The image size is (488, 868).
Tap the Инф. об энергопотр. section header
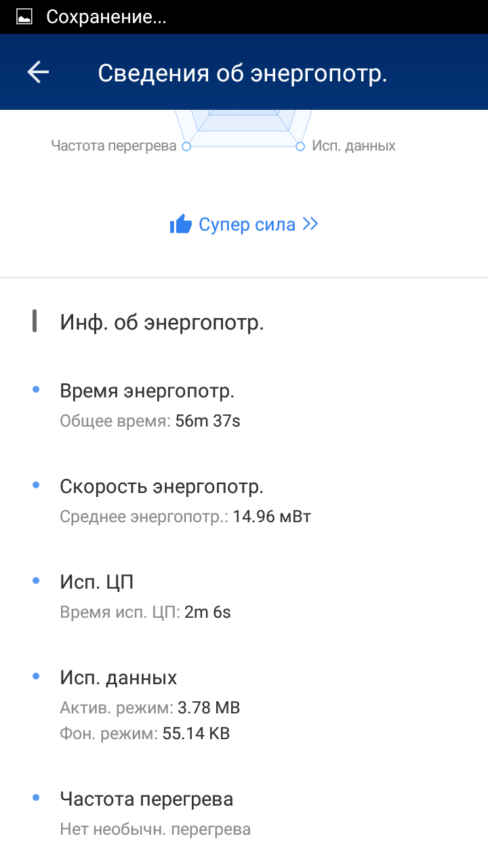[x=162, y=323]
